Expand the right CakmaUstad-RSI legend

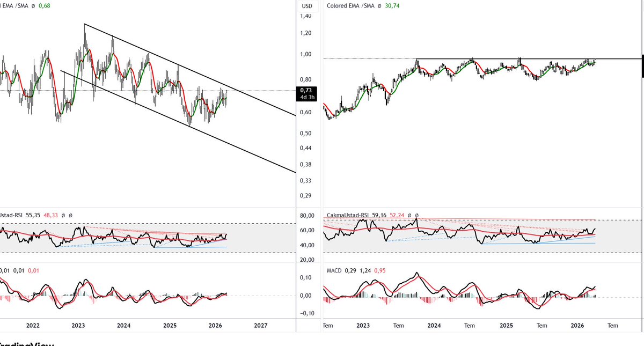pos(349,215)
